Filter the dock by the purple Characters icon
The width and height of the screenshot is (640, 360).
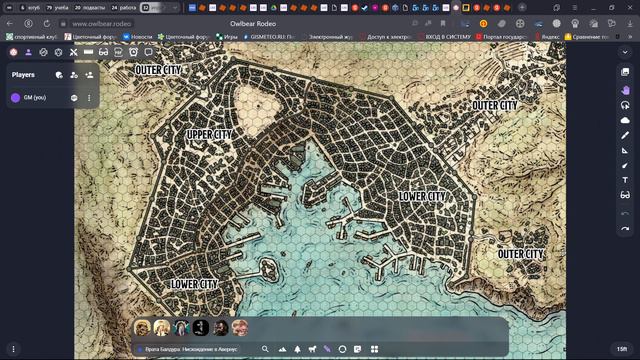pyautogui.click(x=327, y=349)
